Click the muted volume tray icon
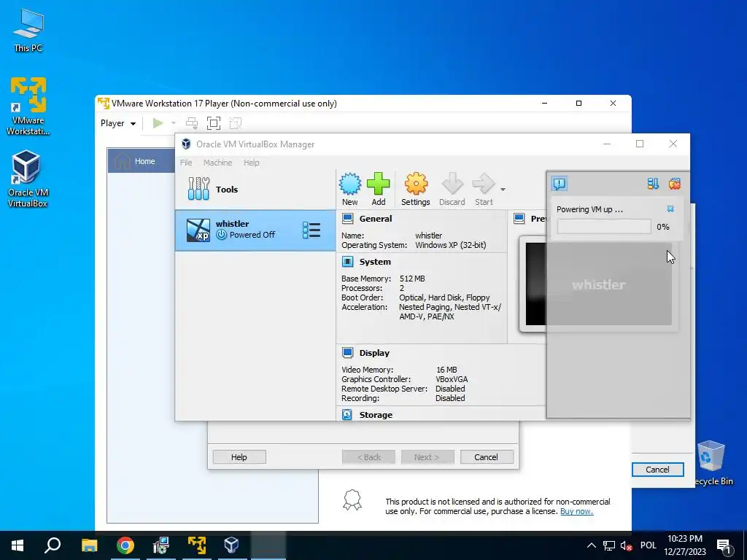The width and height of the screenshot is (747, 560). click(x=626, y=545)
